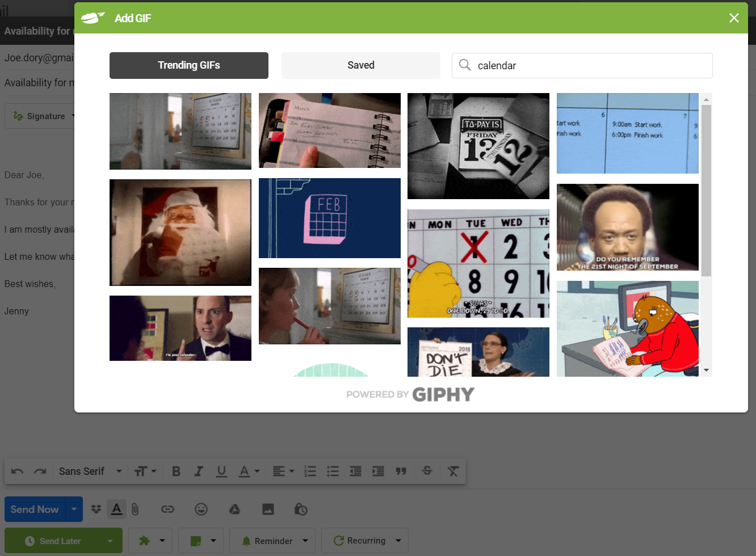
Task: Select the 'DON'T DIE' calendar GIF
Action: (478, 352)
